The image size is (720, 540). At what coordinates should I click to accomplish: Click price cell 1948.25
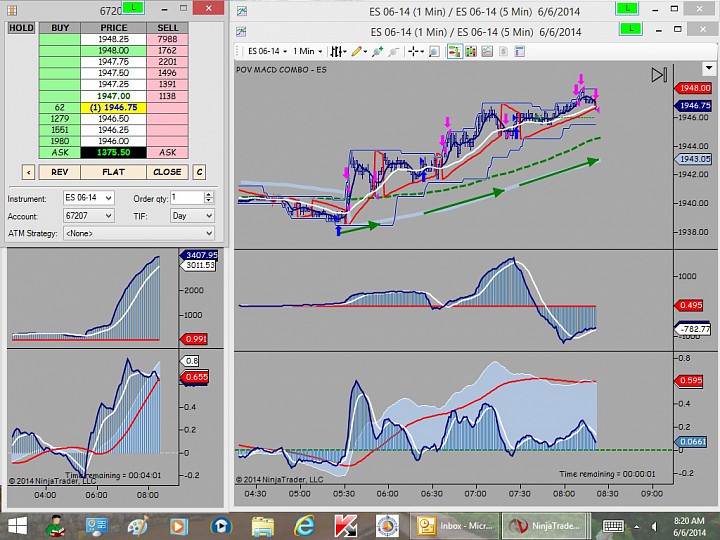click(x=113, y=39)
